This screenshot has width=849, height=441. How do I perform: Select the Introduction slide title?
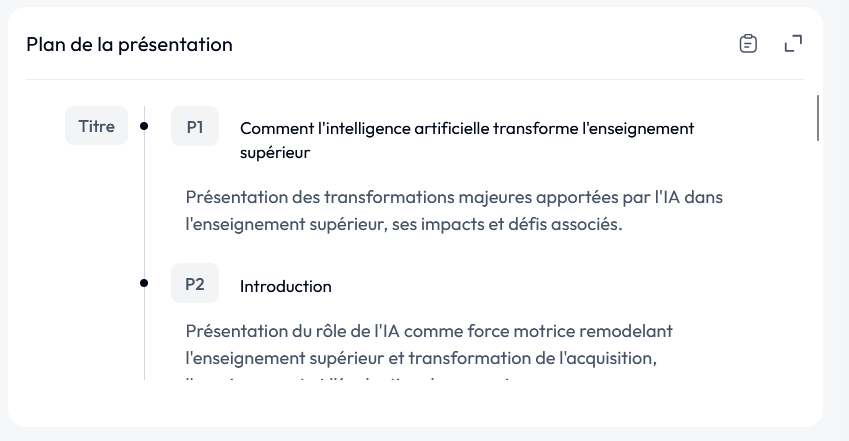pyautogui.click(x=286, y=286)
